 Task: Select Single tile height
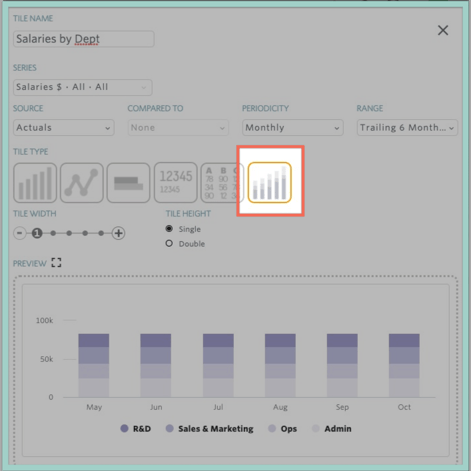pyautogui.click(x=169, y=229)
